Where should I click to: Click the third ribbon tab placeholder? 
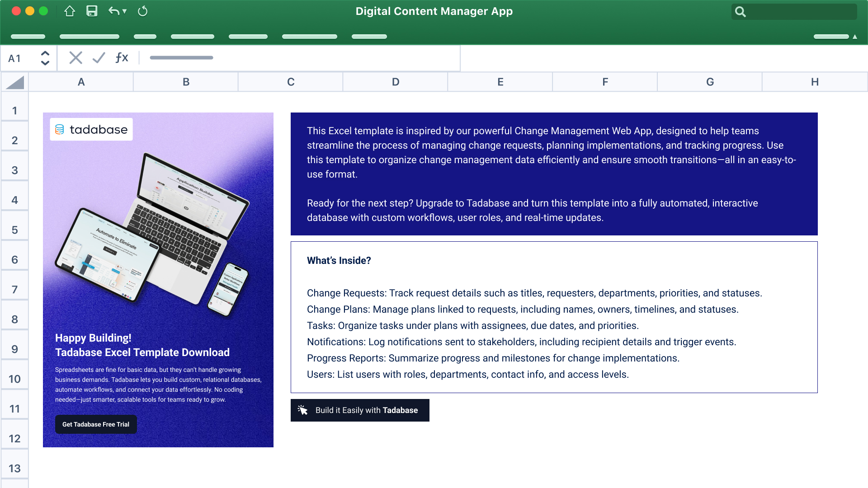tap(145, 37)
